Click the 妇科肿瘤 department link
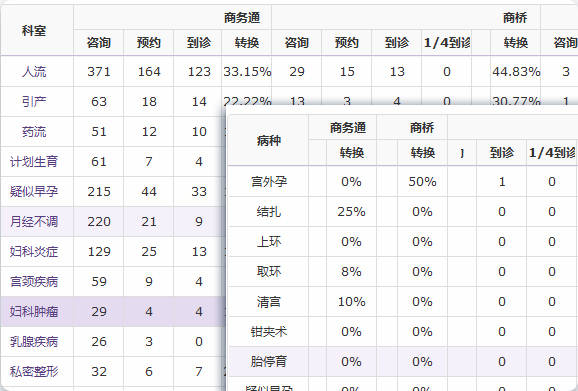The width and height of the screenshot is (578, 391). point(34,312)
